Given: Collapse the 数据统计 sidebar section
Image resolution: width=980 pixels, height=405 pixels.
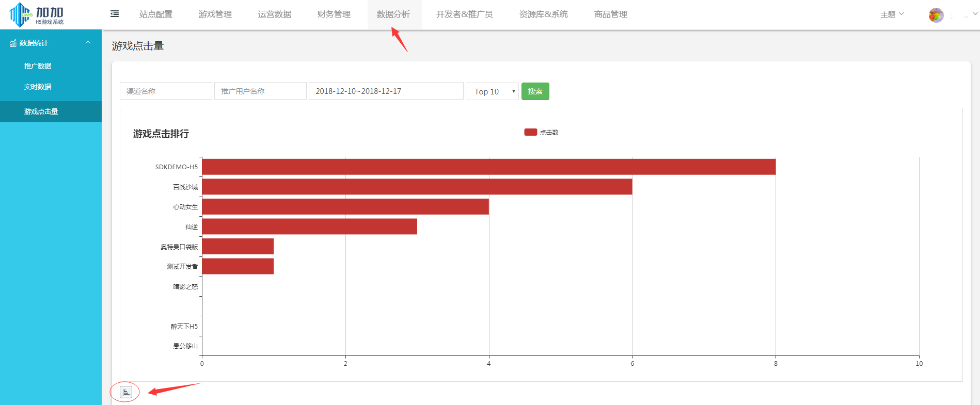Looking at the screenshot, I should (x=88, y=43).
